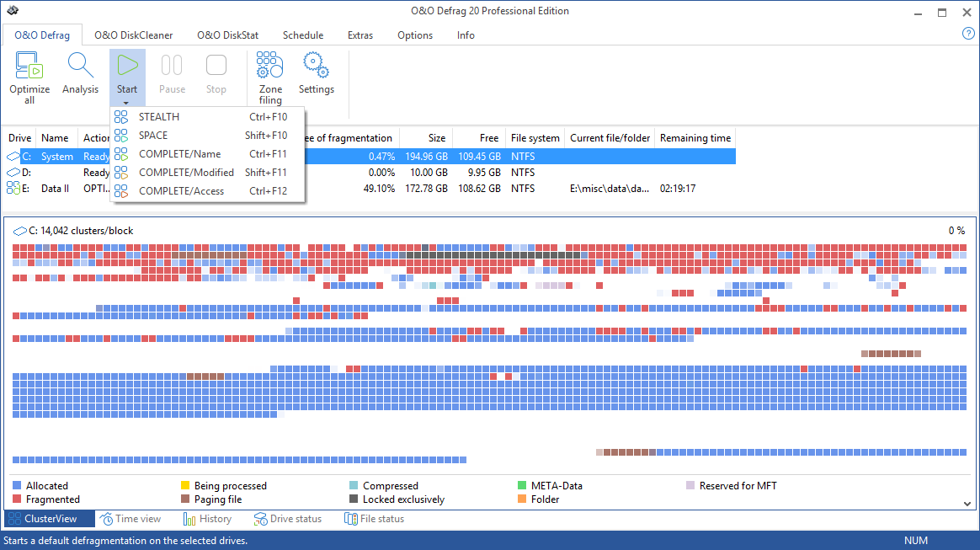Click the D: drive icon in the drive list
Image resolution: width=980 pixels, height=550 pixels.
point(13,173)
